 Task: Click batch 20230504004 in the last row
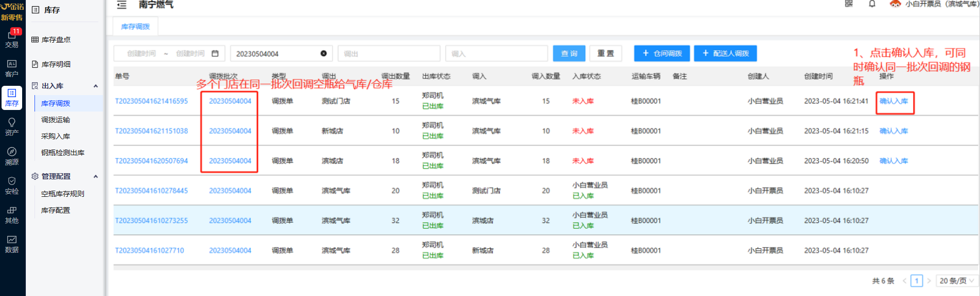click(230, 250)
